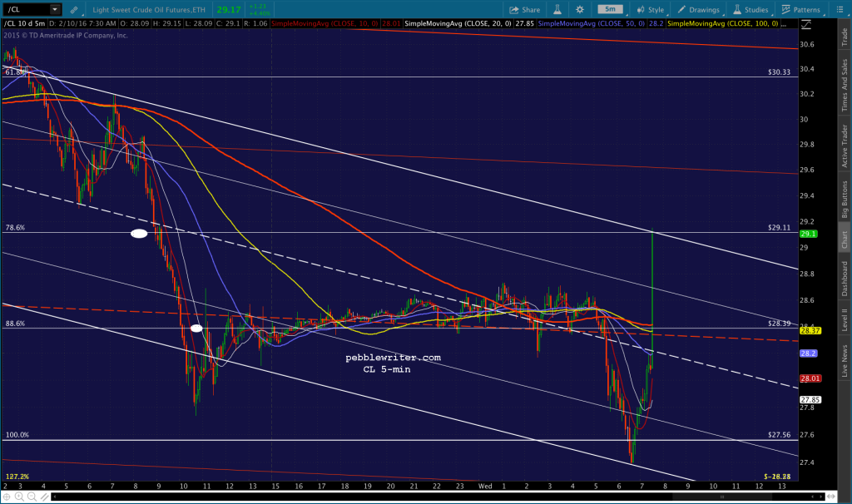Click the SimpleMovingAvg (CLOSE, 50, 0) label
This screenshot has height=504, width=852.
(592, 24)
